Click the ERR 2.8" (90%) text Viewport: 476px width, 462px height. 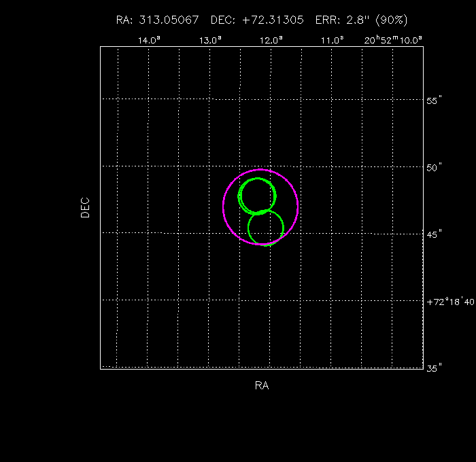362,20
